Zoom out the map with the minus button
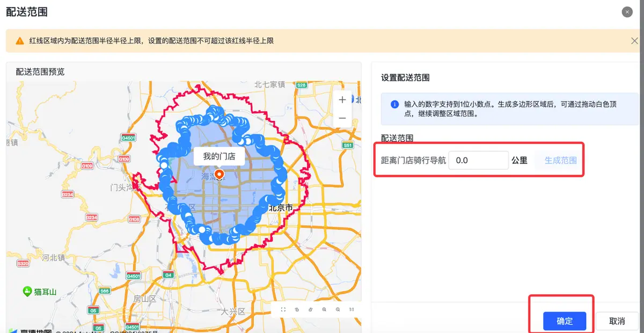644x333 pixels. tap(342, 118)
